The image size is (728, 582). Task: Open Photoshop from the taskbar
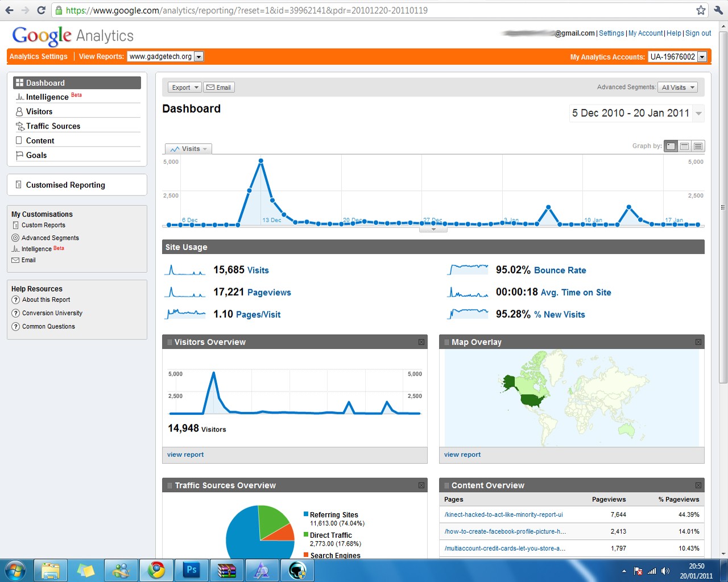[x=192, y=570]
